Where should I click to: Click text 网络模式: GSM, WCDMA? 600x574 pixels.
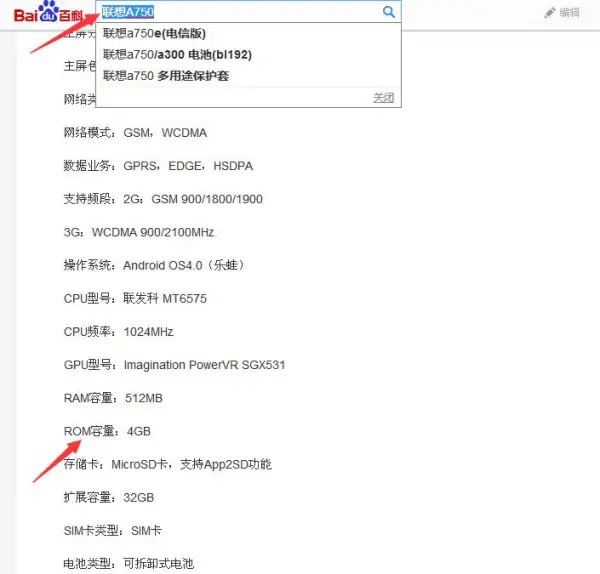pyautogui.click(x=135, y=133)
